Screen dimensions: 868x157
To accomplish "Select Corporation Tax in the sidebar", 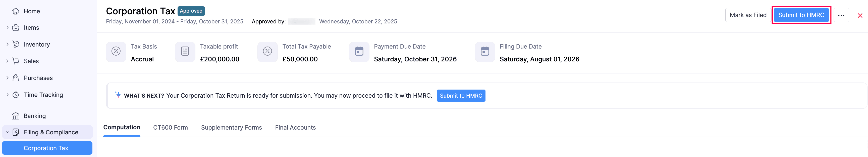I will 46,148.
